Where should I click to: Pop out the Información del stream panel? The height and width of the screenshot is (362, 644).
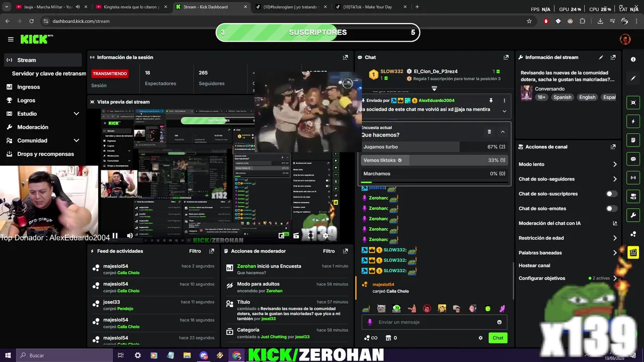[x=613, y=57]
